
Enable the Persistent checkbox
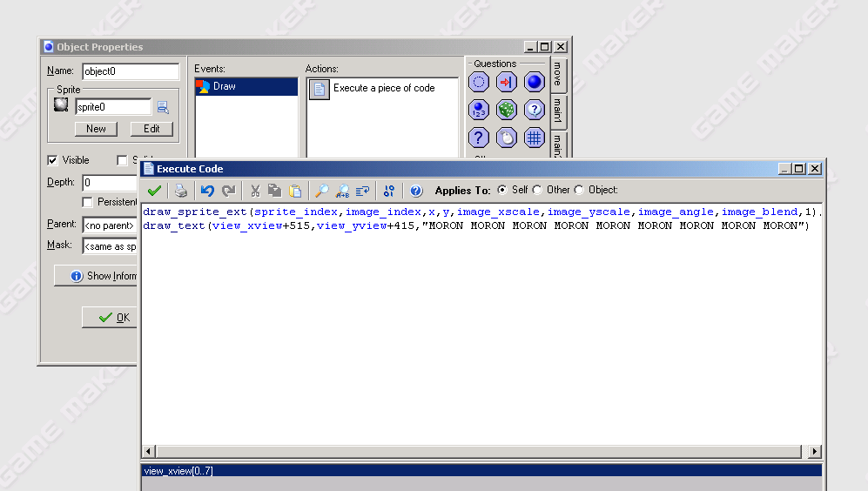tap(87, 202)
